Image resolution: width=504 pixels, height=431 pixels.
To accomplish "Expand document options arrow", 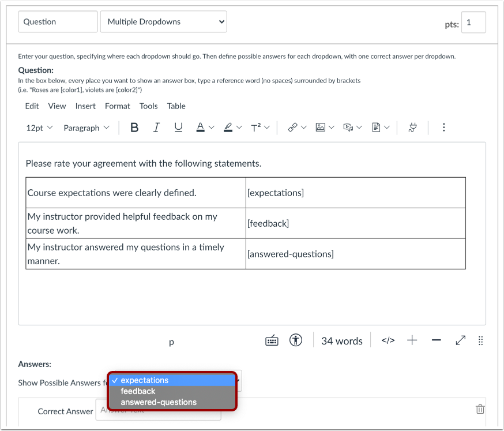I will tap(387, 128).
